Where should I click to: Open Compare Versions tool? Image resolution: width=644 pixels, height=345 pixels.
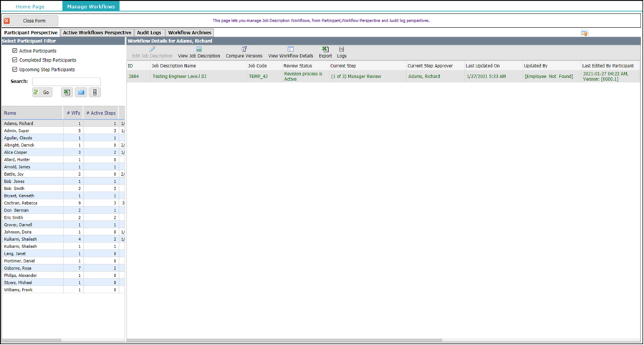(x=244, y=49)
